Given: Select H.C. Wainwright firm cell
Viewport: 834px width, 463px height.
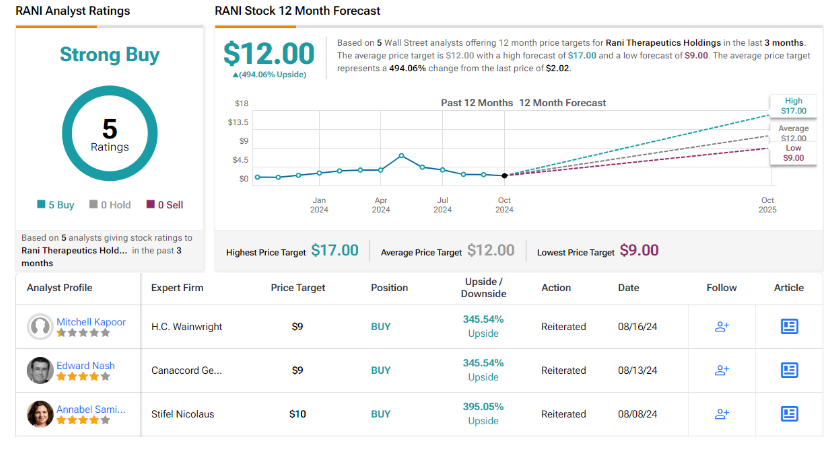Looking at the screenshot, I should [187, 327].
